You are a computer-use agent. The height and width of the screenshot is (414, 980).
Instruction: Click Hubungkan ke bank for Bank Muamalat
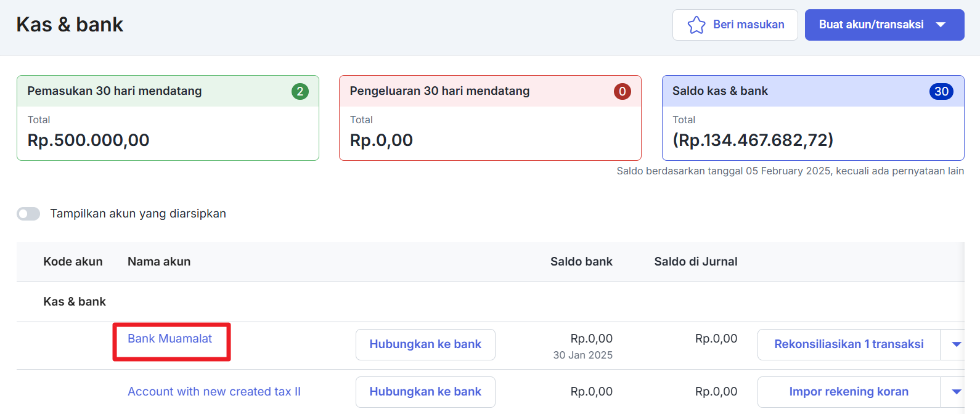(425, 344)
